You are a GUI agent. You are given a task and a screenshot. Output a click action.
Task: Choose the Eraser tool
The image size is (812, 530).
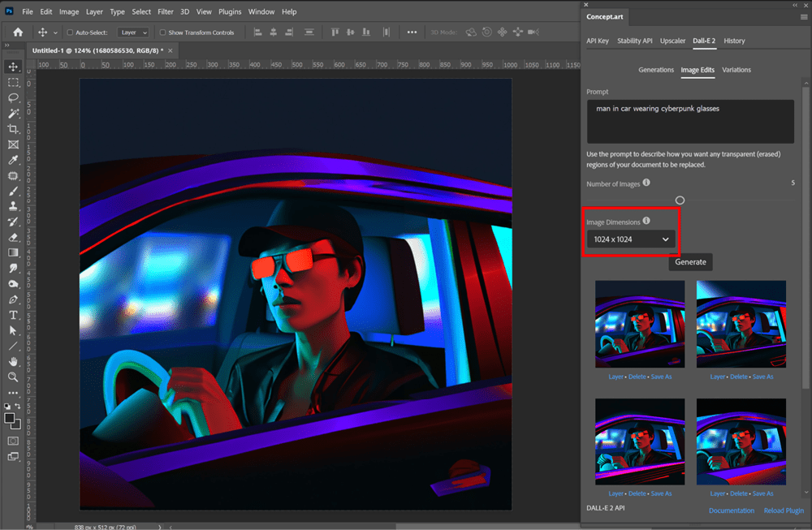click(x=14, y=238)
